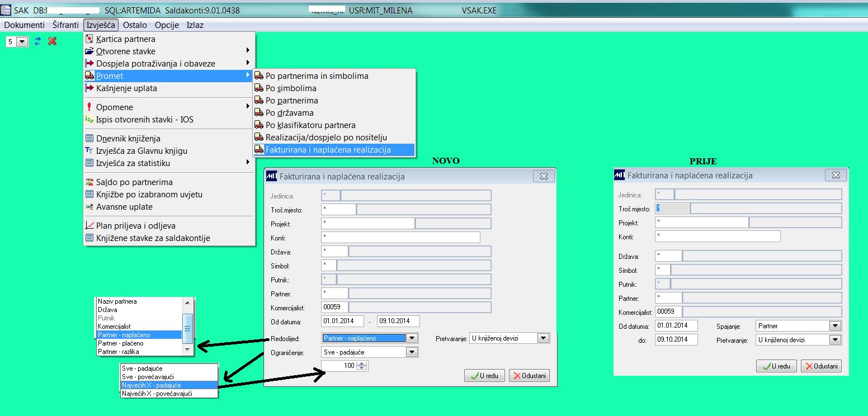Open the Dokumenti menu
This screenshot has height=416, width=868.
(24, 25)
